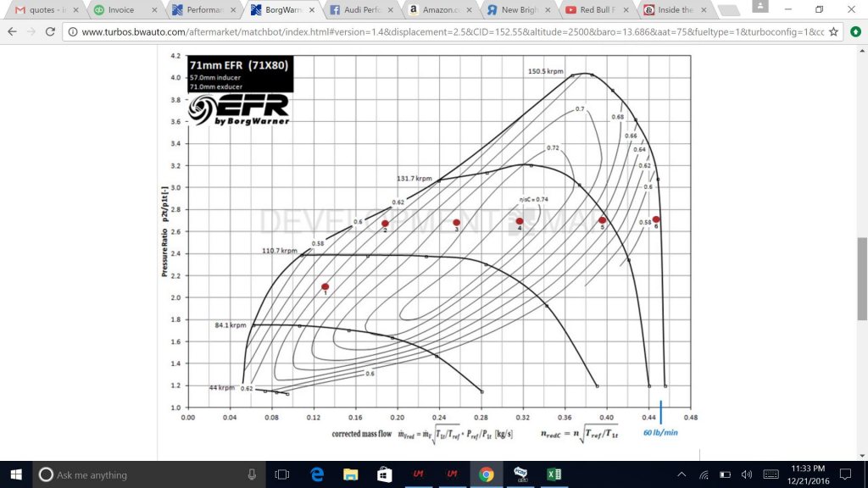
Task: Select the BorgWarner browser tab
Action: (x=278, y=10)
